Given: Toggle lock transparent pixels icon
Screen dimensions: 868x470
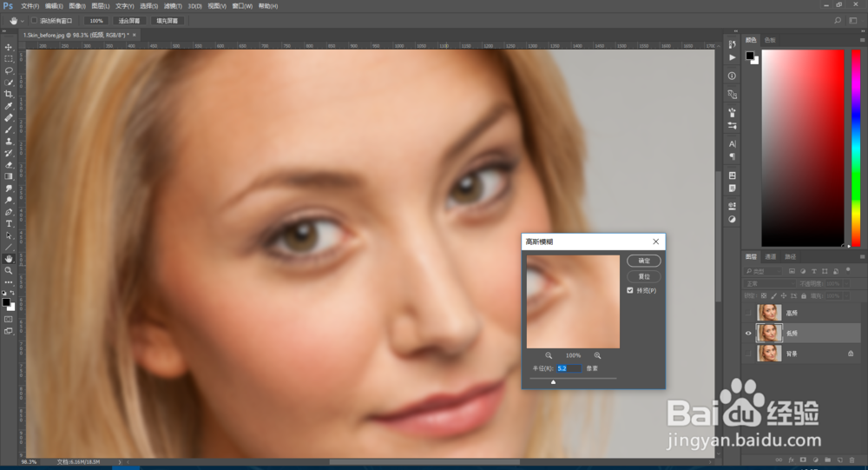Looking at the screenshot, I should click(x=764, y=296).
